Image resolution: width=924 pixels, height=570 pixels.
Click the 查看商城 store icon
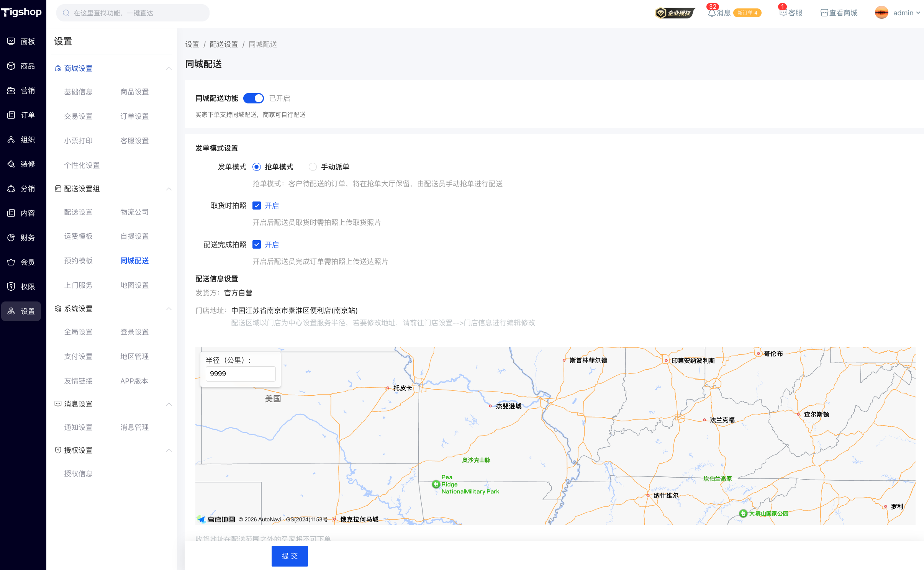[x=824, y=13]
